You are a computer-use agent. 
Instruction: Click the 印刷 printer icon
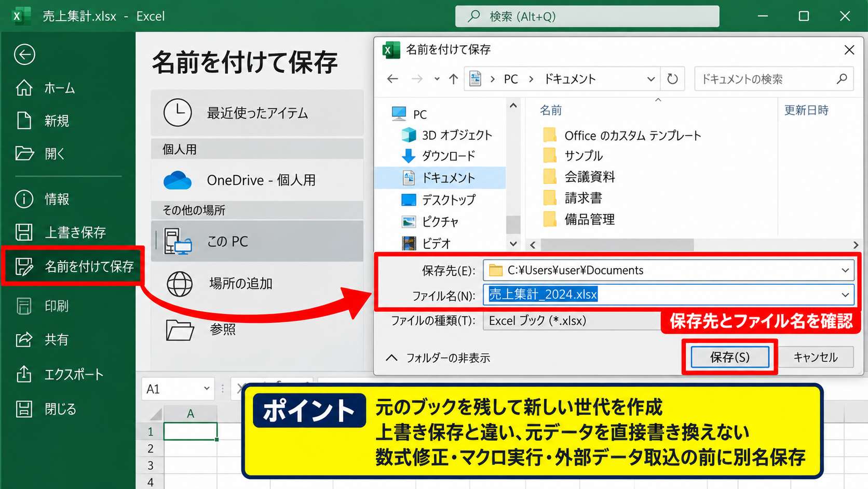24,306
